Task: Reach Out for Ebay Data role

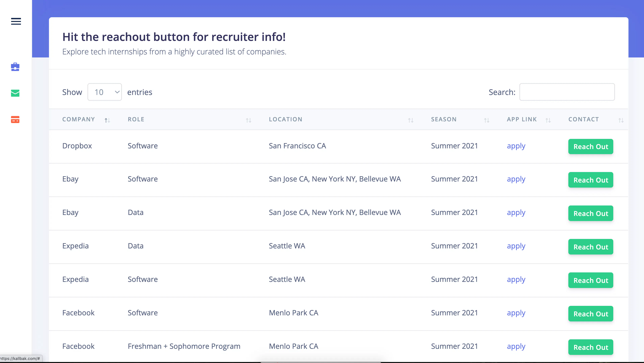Action: coord(591,213)
